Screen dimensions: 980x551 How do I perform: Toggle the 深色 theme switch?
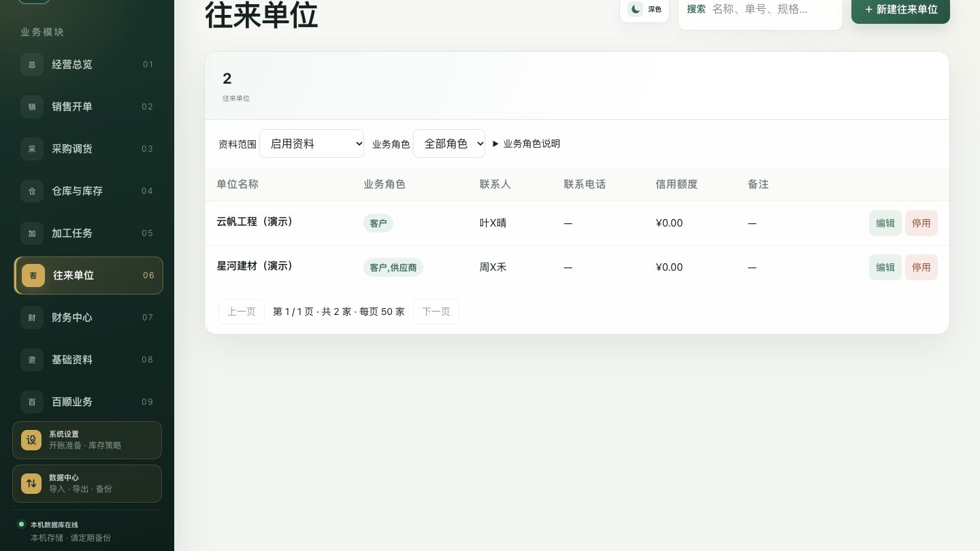tap(644, 9)
